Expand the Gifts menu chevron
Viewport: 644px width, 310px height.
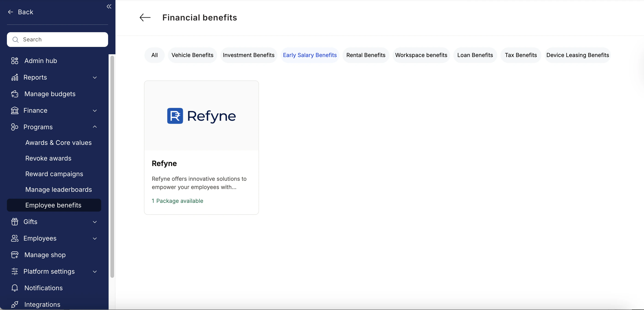pyautogui.click(x=95, y=222)
